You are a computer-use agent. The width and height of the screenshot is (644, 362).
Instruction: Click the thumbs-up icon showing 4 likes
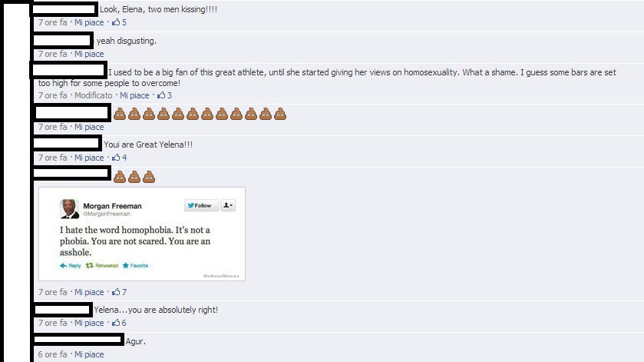(116, 157)
